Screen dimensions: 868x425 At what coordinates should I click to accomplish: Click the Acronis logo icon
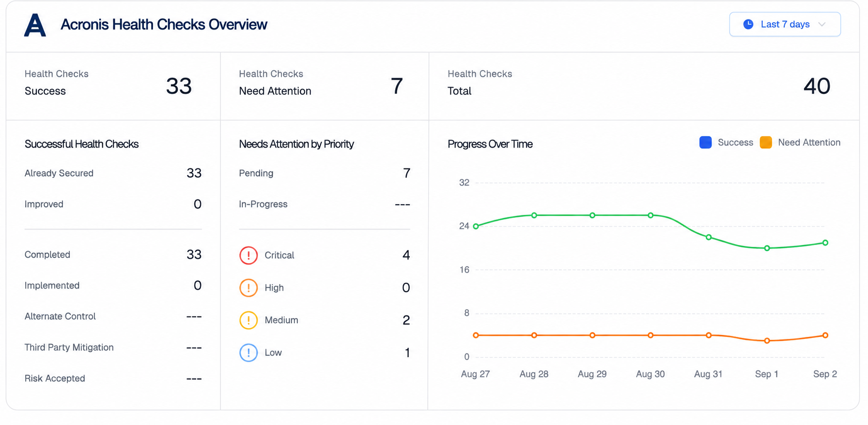click(35, 25)
